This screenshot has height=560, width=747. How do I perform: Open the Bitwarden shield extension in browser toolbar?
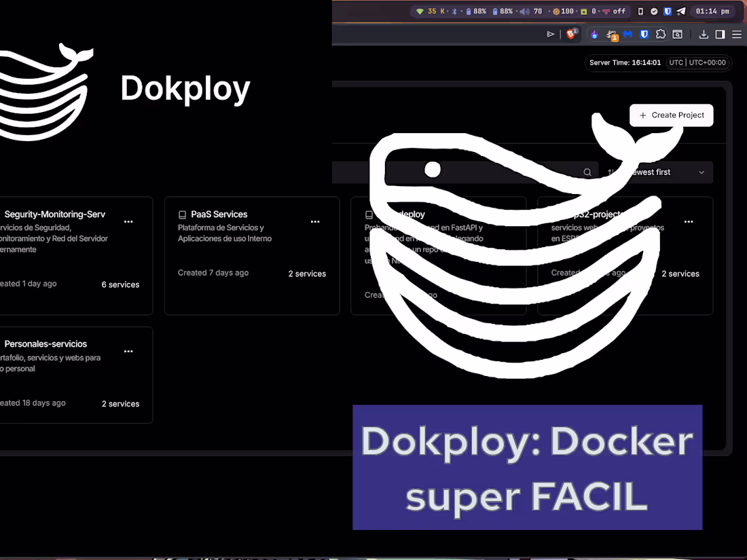point(644,34)
